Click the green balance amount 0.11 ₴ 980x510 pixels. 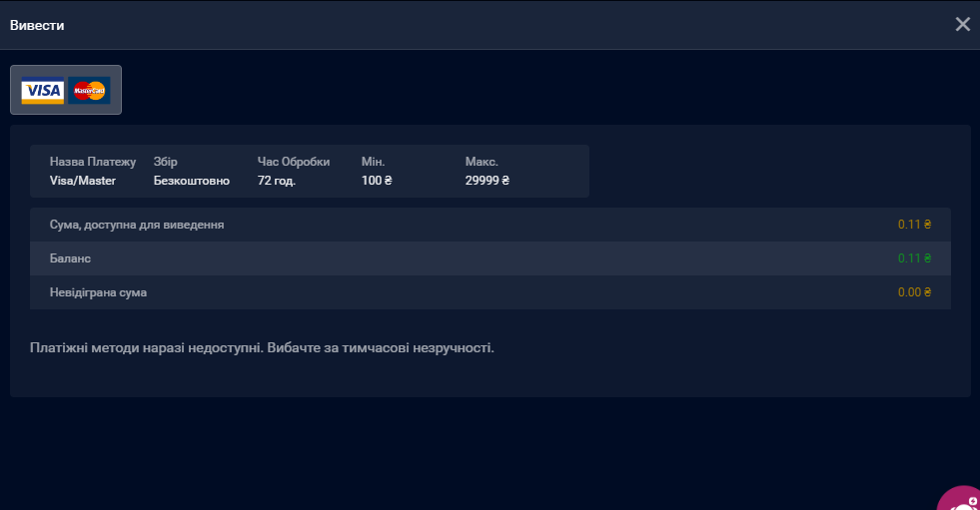914,258
